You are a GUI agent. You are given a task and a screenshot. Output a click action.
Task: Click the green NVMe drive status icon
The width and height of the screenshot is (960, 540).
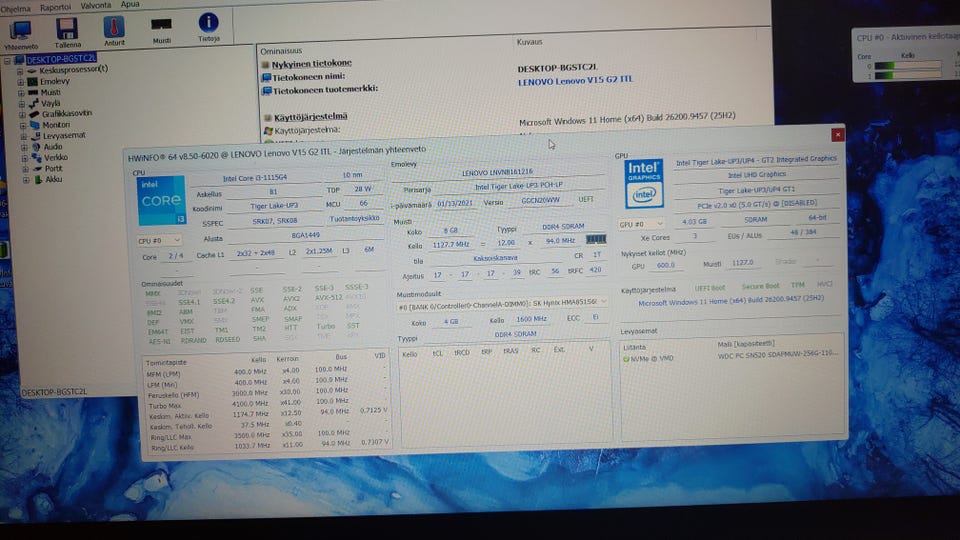(x=626, y=359)
